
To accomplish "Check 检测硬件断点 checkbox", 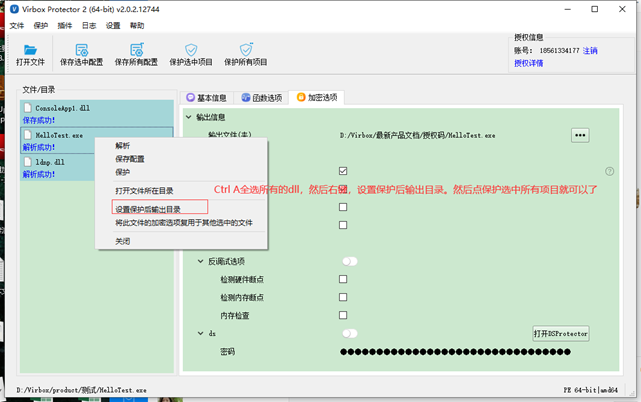I will [x=343, y=279].
